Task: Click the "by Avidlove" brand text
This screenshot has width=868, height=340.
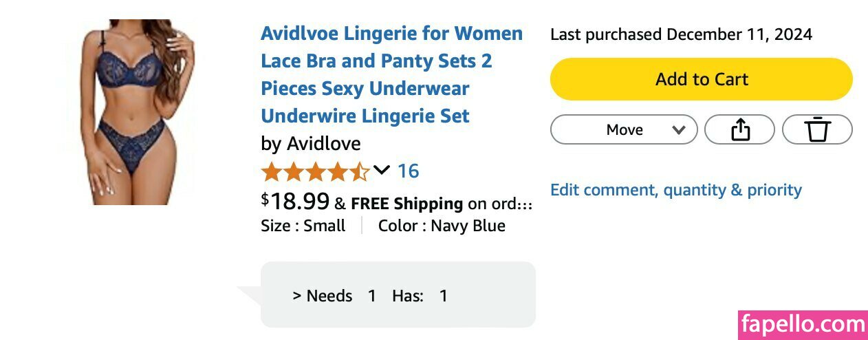Action: tap(311, 143)
